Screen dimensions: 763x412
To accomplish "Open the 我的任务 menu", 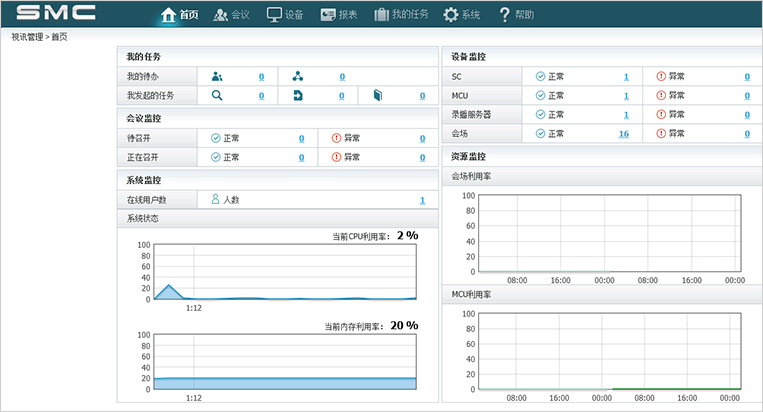I will coord(410,15).
